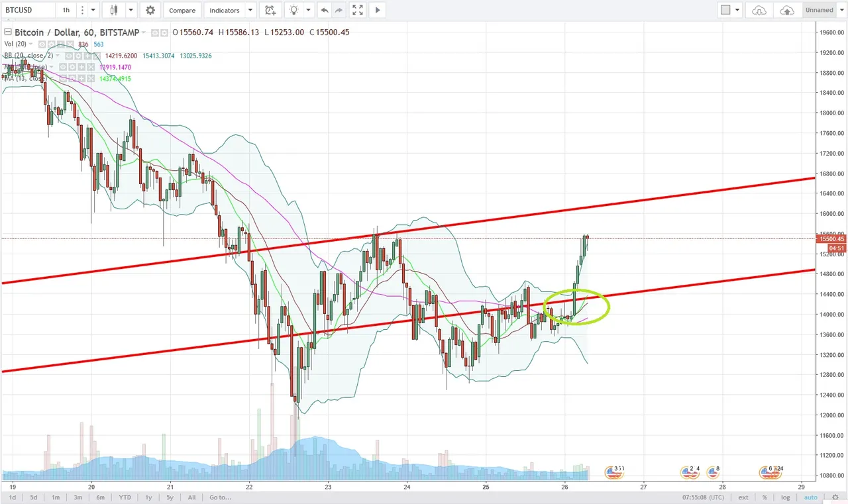Expand the BB (20, close, 2) legend dropdown
This screenshot has width=848, height=504.
pos(57,56)
